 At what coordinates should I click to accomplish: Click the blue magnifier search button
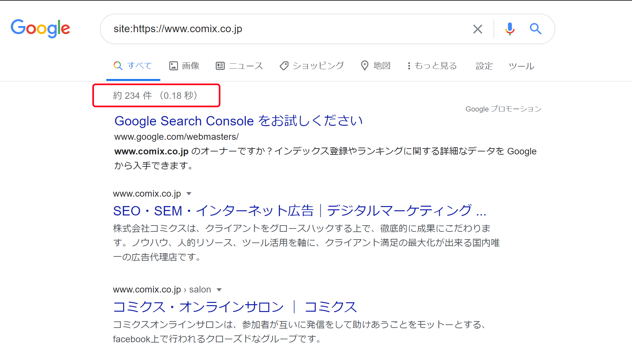pos(535,29)
